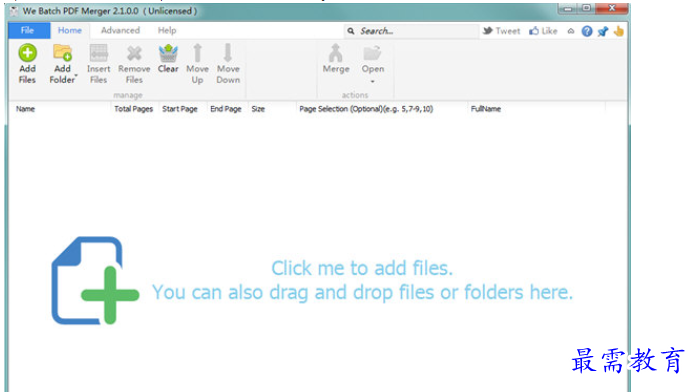The width and height of the screenshot is (693, 392).
Task: Switch to the Home ribbon tab
Action: tap(70, 30)
